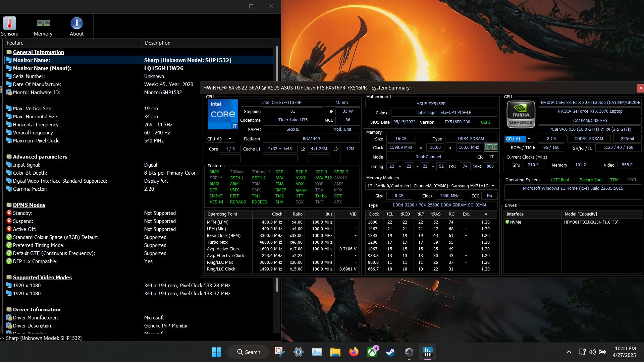Open the Sensors toolbar icon
This screenshot has width=644, height=362.
click(x=9, y=26)
